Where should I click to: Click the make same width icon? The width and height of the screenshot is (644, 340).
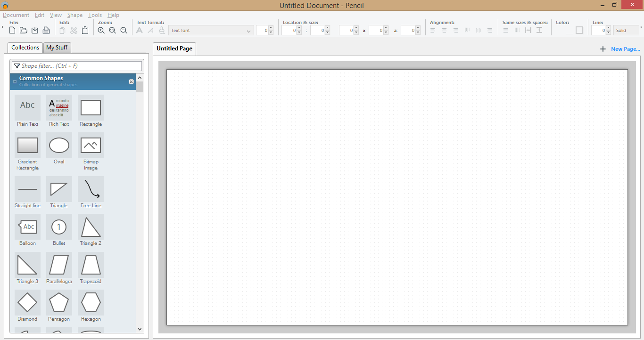pyautogui.click(x=506, y=31)
